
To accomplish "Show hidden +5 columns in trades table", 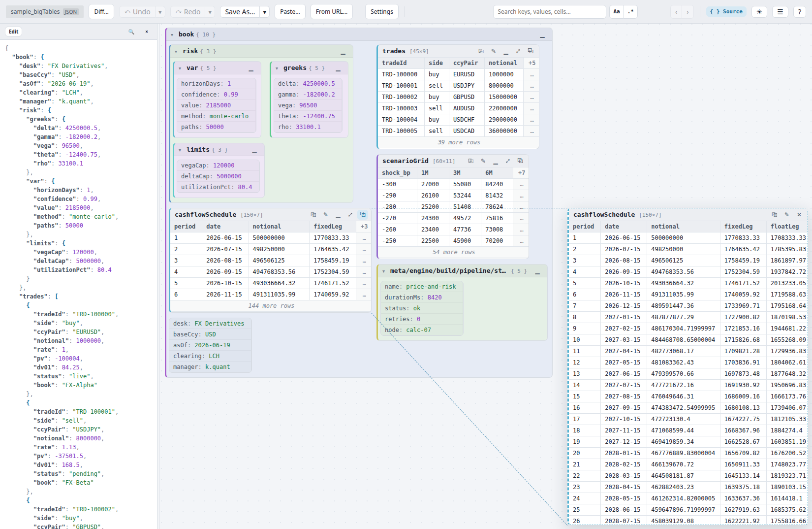I will tap(531, 63).
